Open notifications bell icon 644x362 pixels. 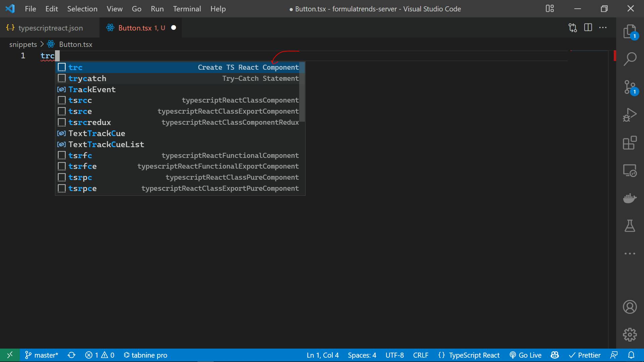(x=631, y=355)
